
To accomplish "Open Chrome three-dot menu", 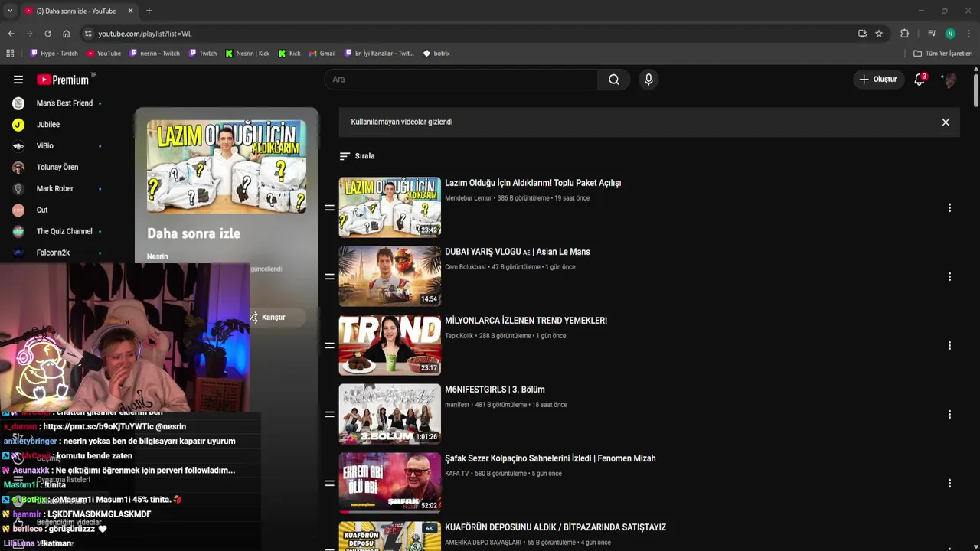I will 969,34.
